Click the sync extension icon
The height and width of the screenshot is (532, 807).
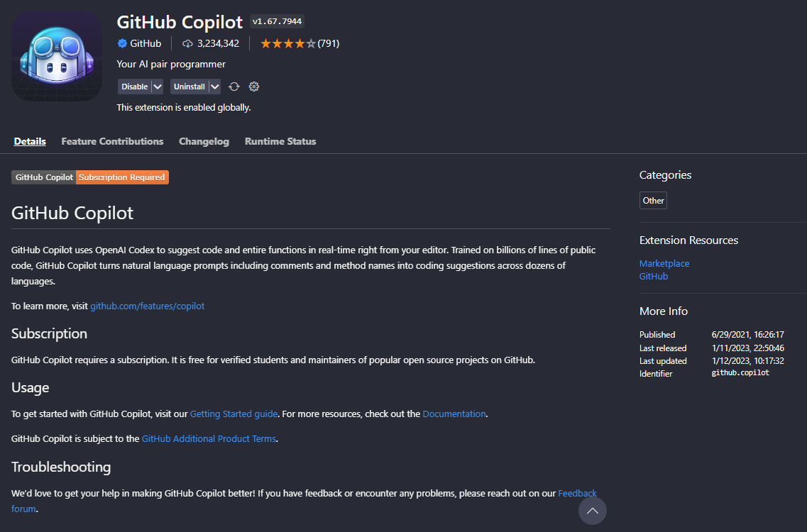[x=234, y=87]
